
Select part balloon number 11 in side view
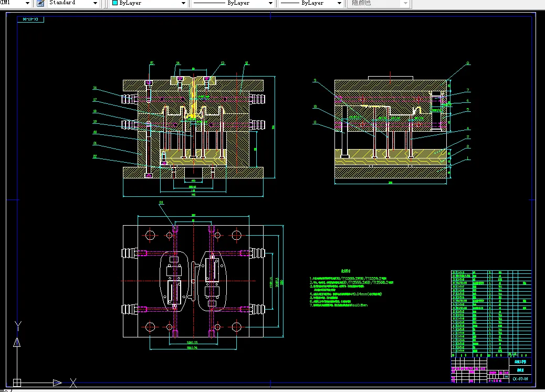(x=315, y=122)
